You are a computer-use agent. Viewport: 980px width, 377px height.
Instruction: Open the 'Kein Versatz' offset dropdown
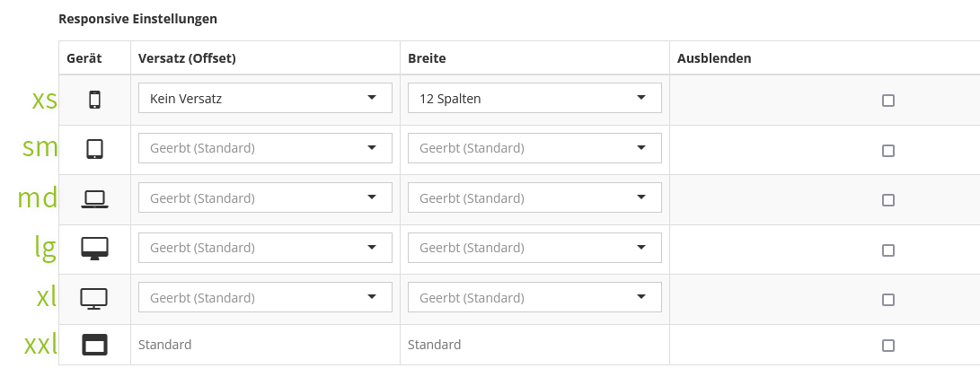(265, 98)
